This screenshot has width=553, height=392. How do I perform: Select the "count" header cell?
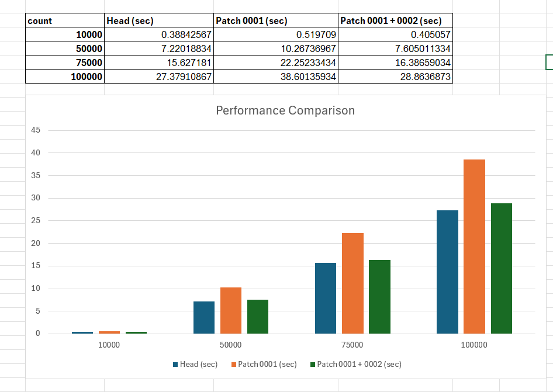coord(64,21)
